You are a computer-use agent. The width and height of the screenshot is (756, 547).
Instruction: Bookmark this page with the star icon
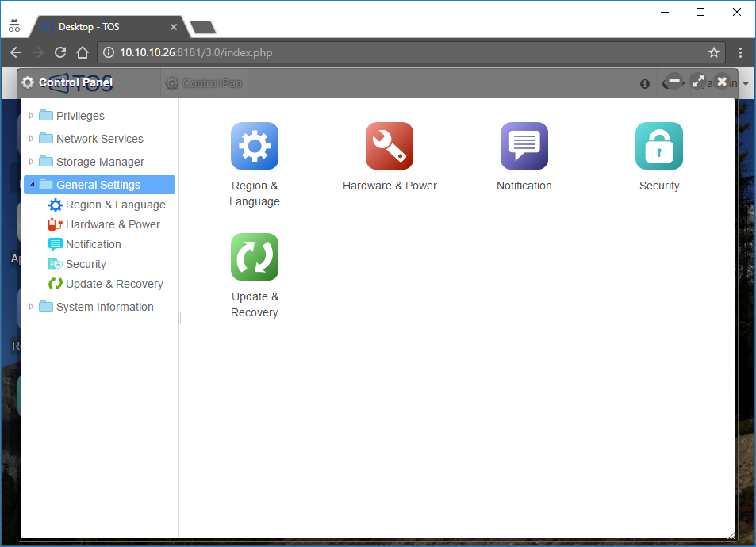[714, 52]
